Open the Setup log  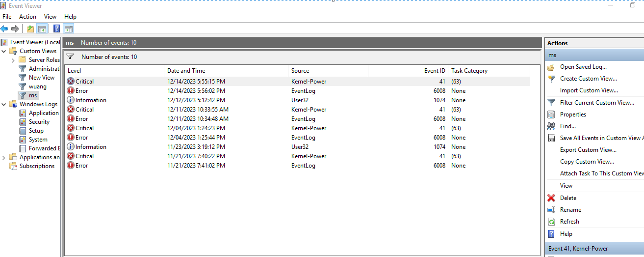31,131
